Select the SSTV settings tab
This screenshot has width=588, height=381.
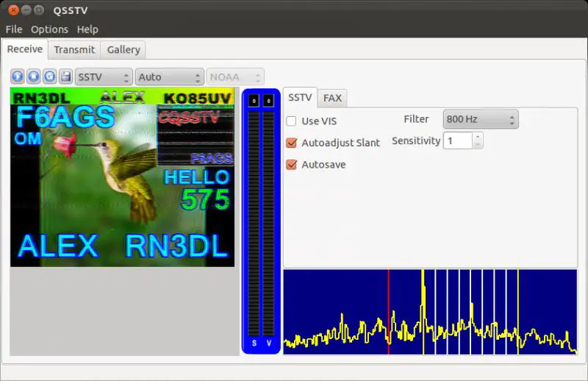(x=300, y=98)
